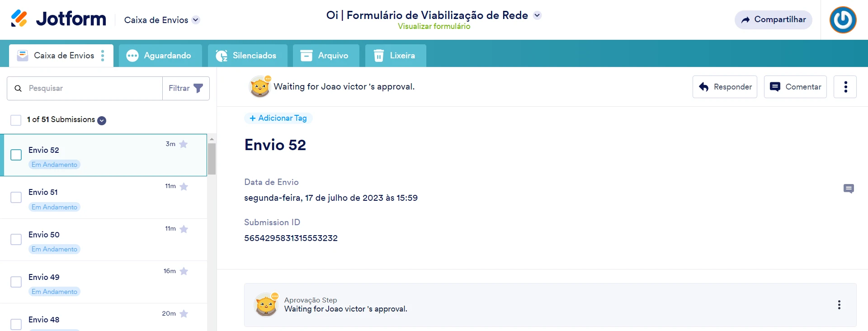Open the Envio 50 submission row
The height and width of the screenshot is (331, 868).
tap(104, 240)
